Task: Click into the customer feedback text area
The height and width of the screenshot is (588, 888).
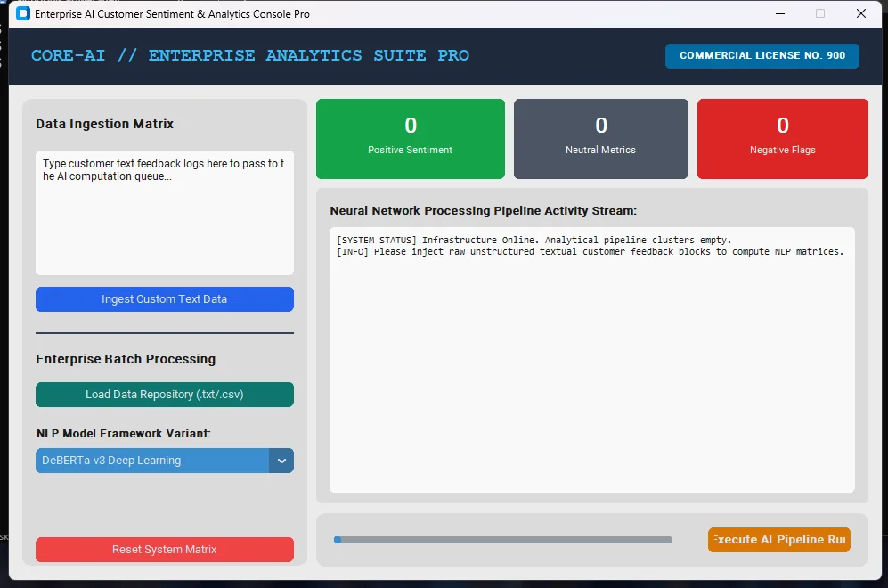Action: [164, 212]
